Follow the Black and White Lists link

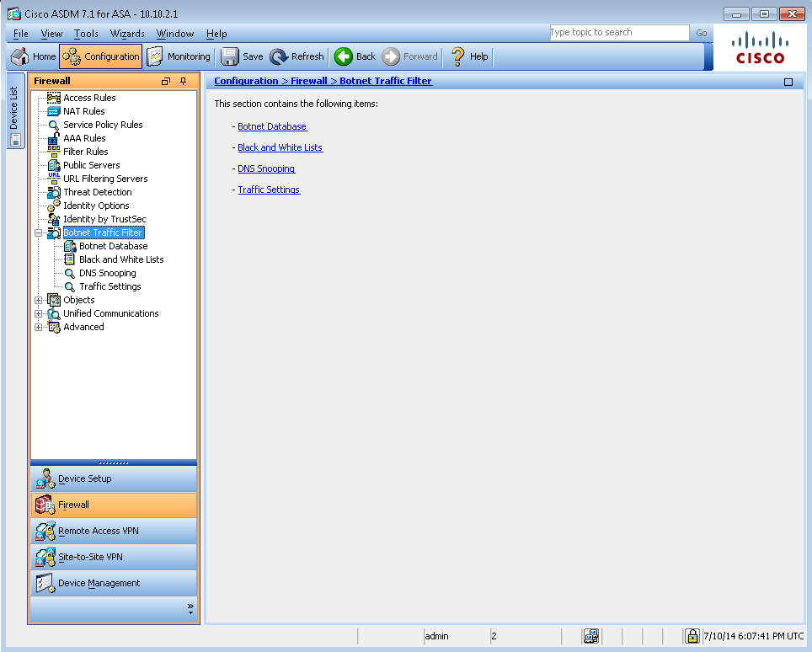pyautogui.click(x=280, y=147)
